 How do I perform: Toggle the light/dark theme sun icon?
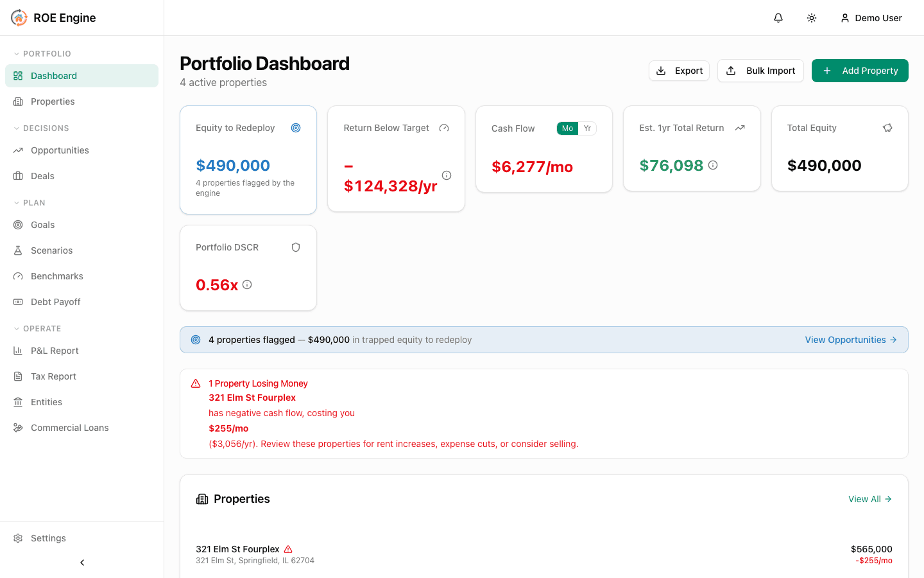click(x=812, y=18)
